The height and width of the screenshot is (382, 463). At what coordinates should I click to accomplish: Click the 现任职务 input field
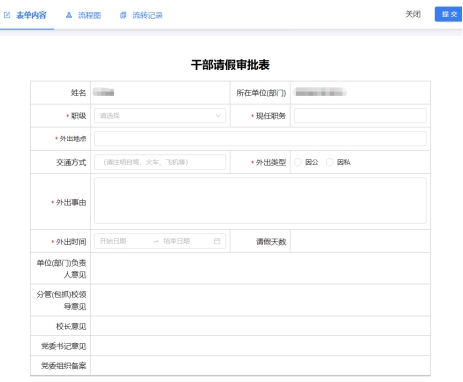point(360,116)
